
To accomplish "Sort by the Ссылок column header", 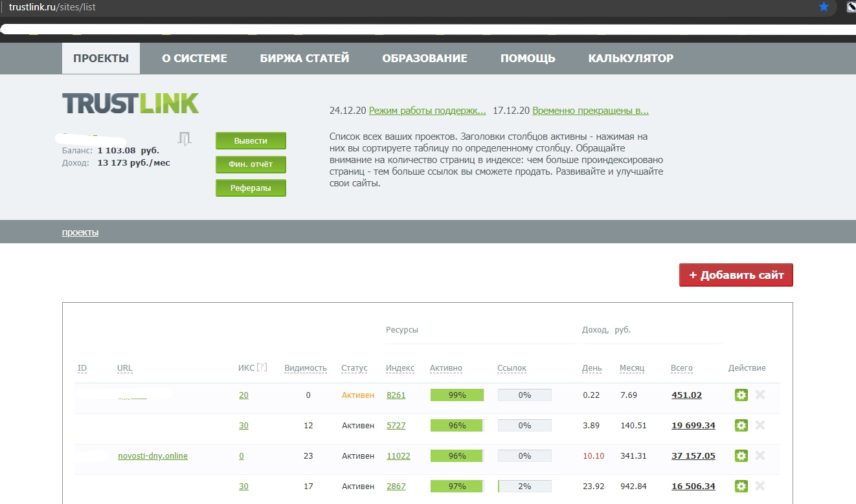I will 512,368.
